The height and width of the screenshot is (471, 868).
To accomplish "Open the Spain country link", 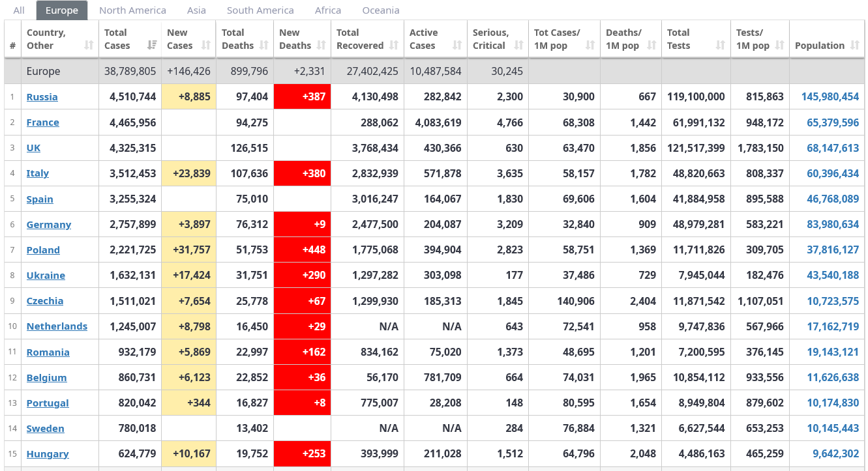I will tap(40, 199).
